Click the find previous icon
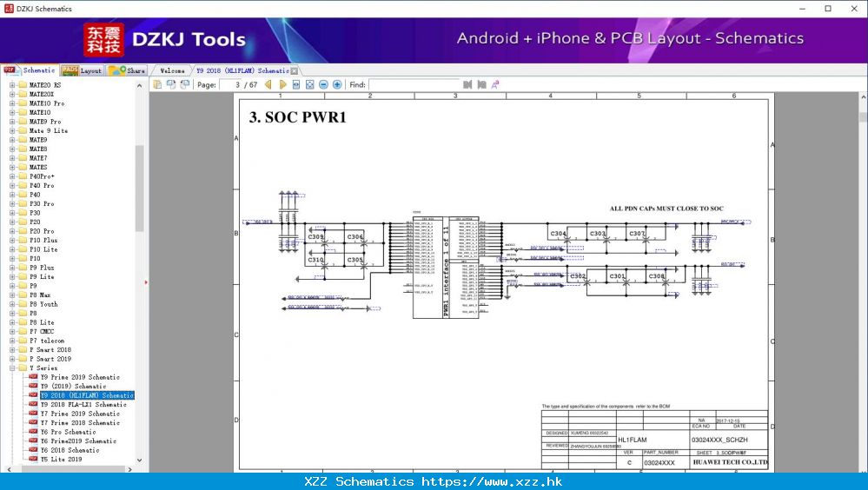This screenshot has height=490, width=868. click(x=467, y=85)
